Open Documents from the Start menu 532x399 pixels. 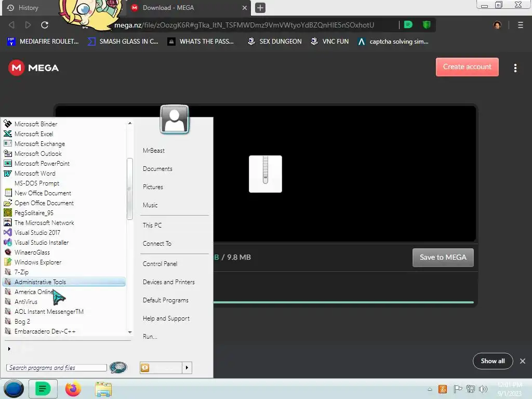tap(157, 169)
